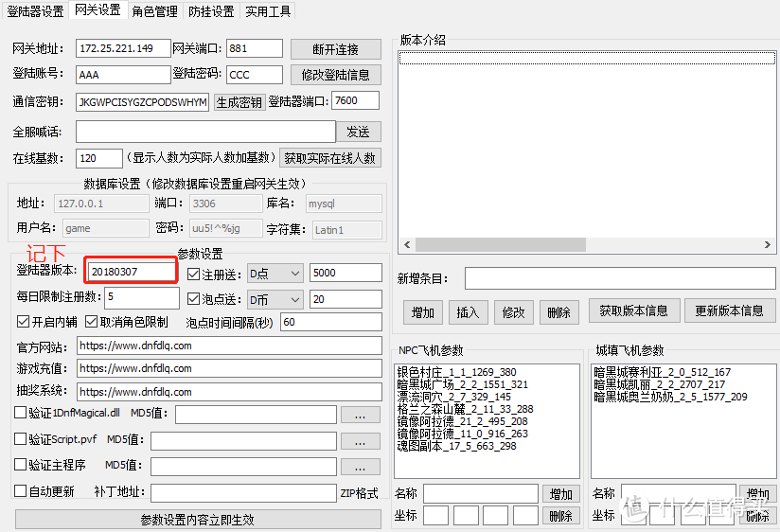Click the 通信密钥 field
Screen dimensions: 780x532
[x=142, y=102]
